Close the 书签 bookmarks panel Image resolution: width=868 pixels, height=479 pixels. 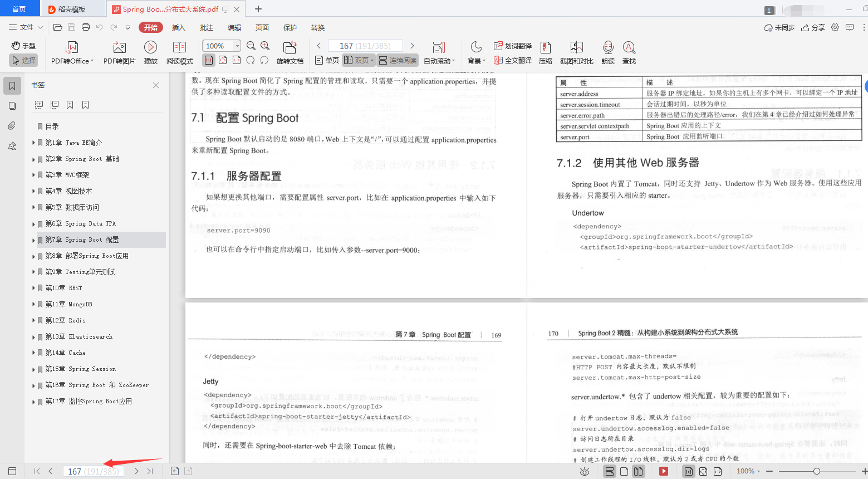tap(156, 85)
